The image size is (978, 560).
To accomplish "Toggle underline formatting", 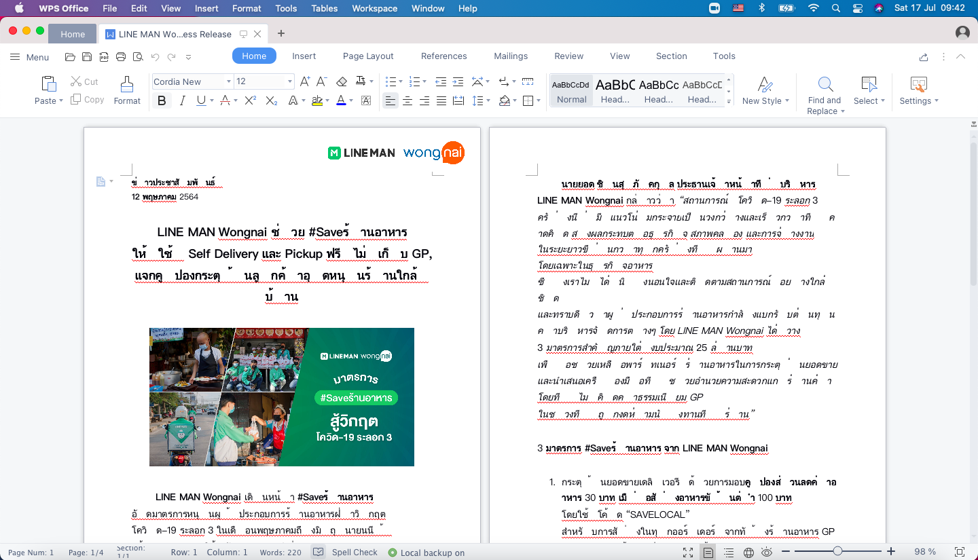I will [200, 100].
